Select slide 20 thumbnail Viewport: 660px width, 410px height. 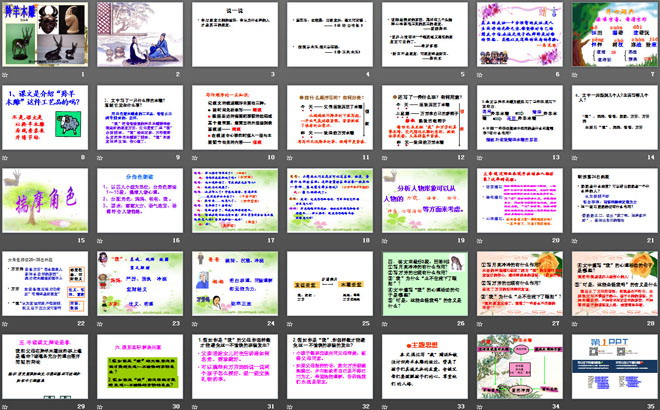(520, 200)
